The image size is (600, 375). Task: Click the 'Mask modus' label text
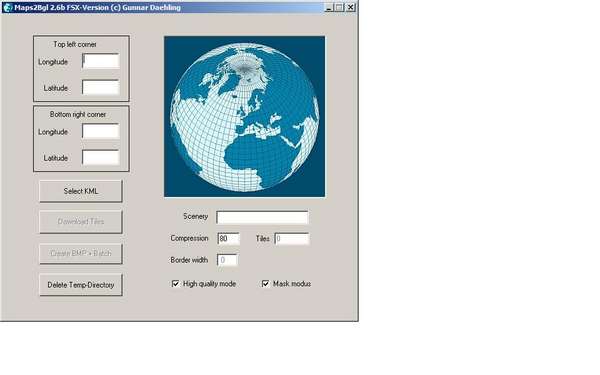point(292,284)
